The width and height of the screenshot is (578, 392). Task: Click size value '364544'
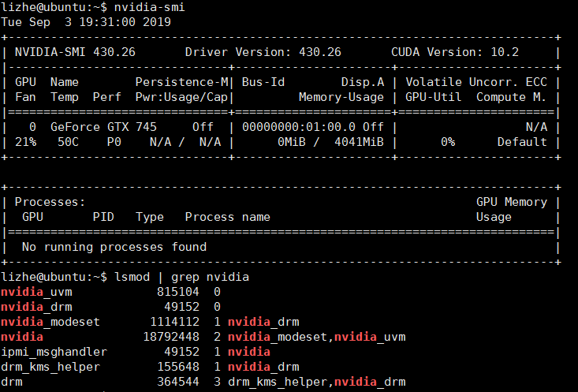coord(178,382)
